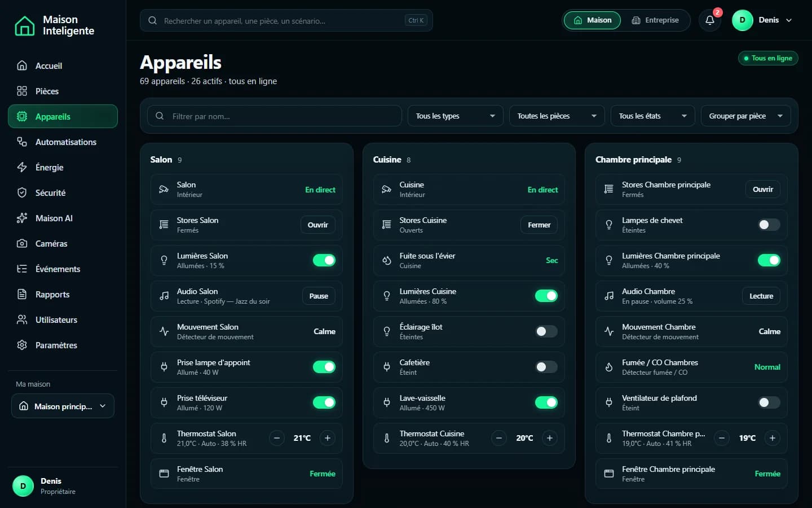
Task: Turn off Lumières Salon toggle
Action: 324,260
